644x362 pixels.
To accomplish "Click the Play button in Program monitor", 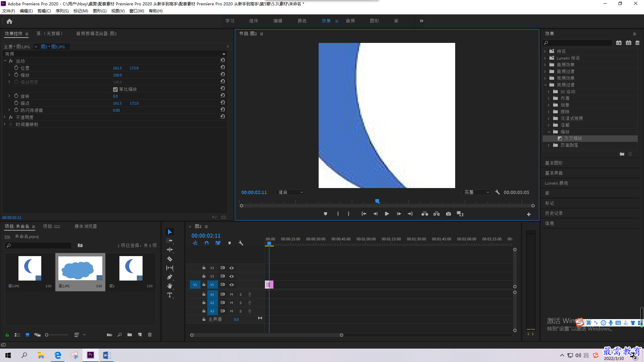I will (387, 214).
